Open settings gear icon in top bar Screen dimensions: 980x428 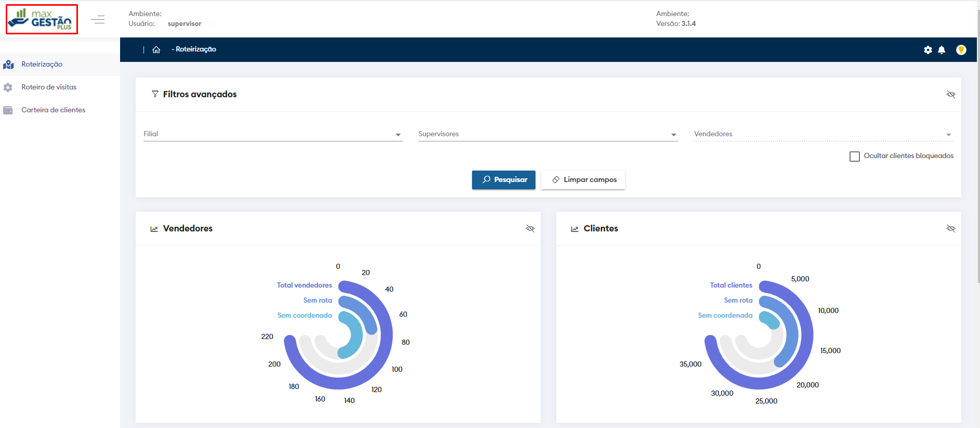[927, 50]
